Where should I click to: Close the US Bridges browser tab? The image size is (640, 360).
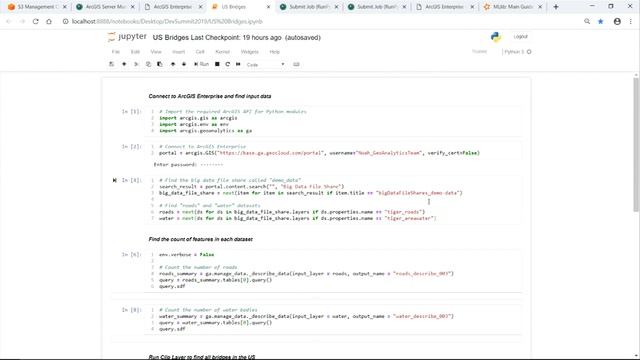268,7
